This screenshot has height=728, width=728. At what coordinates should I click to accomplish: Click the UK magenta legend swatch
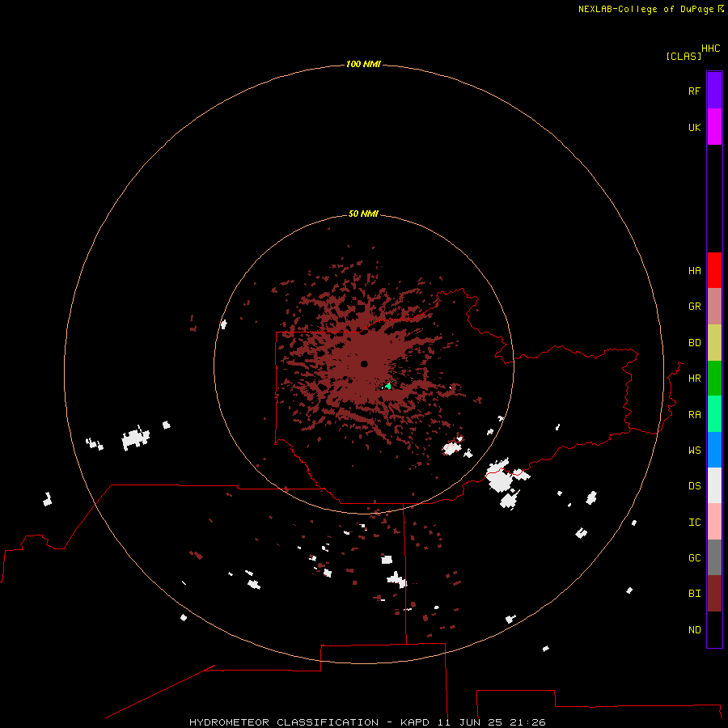[x=714, y=127]
